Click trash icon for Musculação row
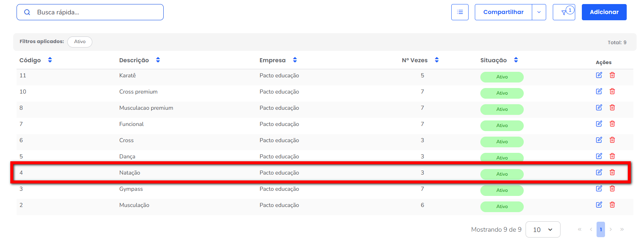Viewport: 644px width, 246px height. [612, 205]
